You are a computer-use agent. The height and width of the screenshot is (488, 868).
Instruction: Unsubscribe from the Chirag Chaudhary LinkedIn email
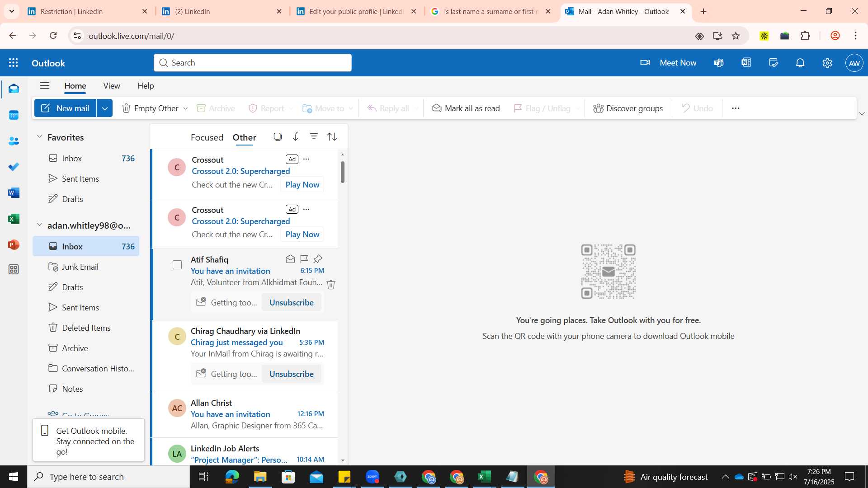coord(292,374)
